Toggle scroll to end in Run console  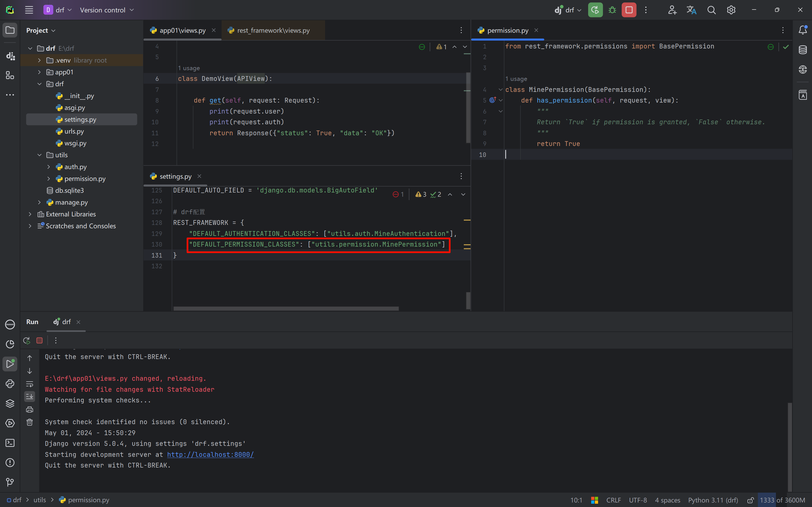click(x=30, y=397)
